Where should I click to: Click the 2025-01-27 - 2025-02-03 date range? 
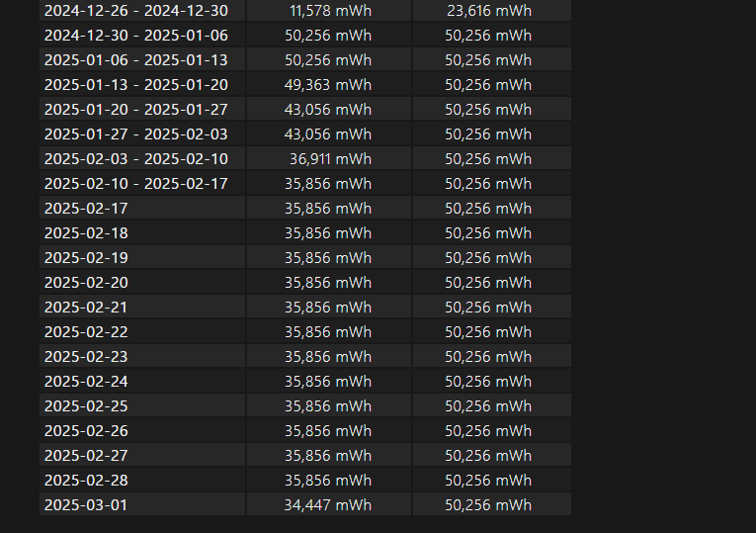(135, 133)
